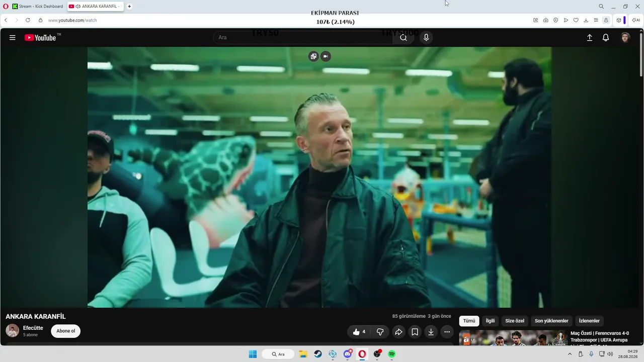
Task: Open File Explorer from the taskbar
Action: [x=303, y=354]
